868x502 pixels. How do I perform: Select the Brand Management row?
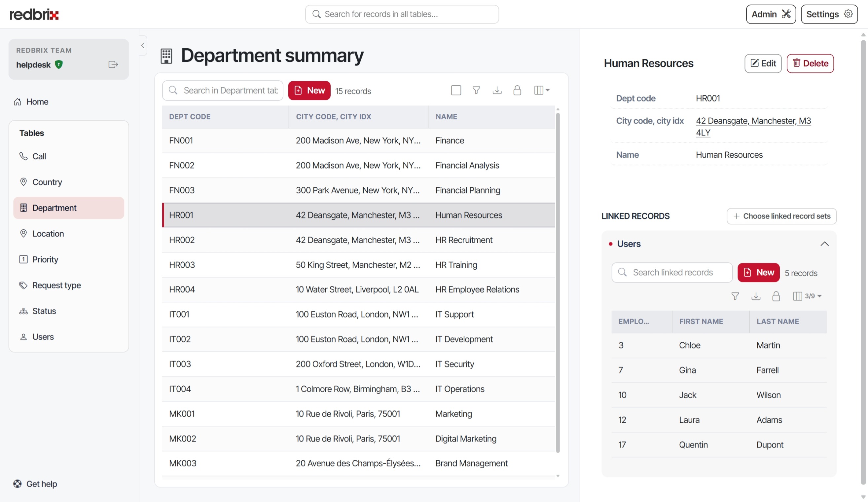[x=358, y=463]
